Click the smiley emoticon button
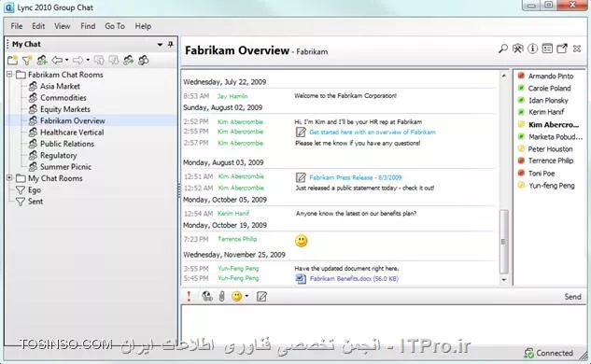Image resolution: width=591 pixels, height=364 pixels. point(237,296)
